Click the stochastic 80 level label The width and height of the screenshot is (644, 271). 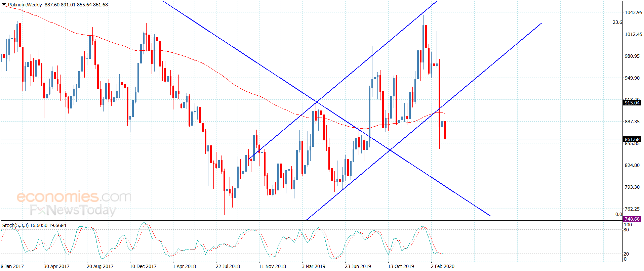(x=626, y=230)
